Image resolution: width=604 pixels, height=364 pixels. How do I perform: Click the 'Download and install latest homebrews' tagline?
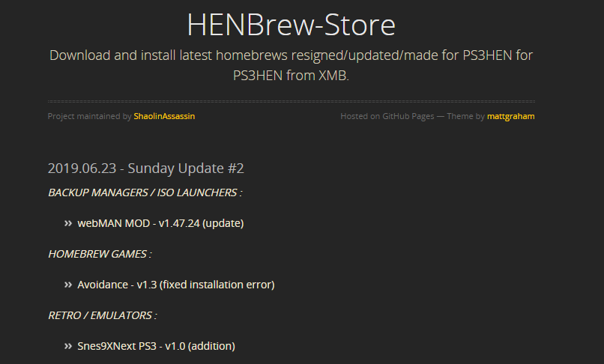169,55
